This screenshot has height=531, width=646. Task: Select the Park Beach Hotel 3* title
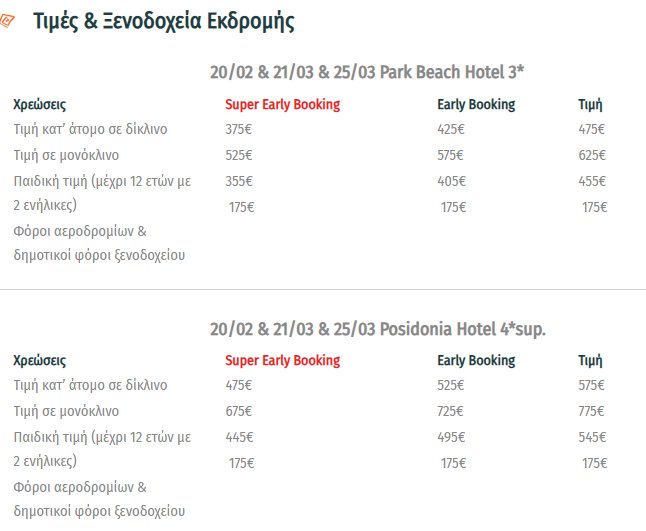click(x=367, y=73)
